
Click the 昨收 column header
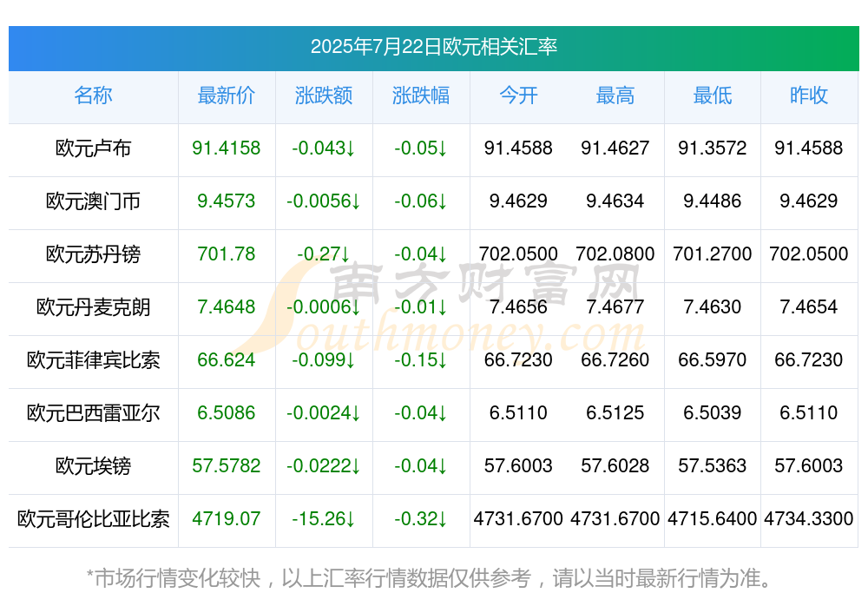coord(809,96)
